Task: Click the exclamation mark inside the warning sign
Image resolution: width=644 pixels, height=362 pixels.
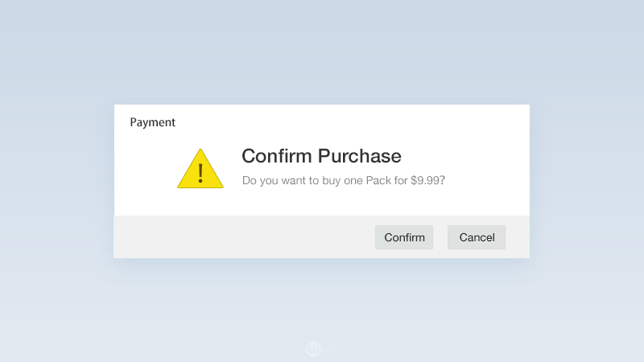Action: [200, 171]
